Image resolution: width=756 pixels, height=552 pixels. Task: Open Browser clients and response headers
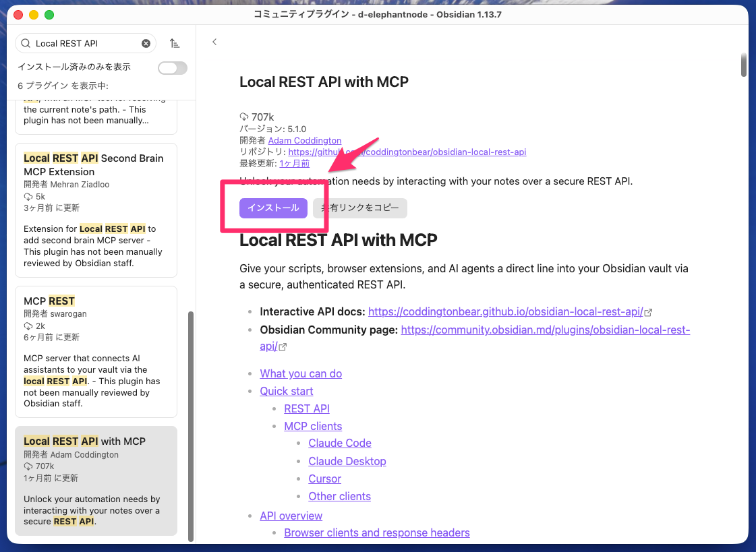[x=376, y=532]
